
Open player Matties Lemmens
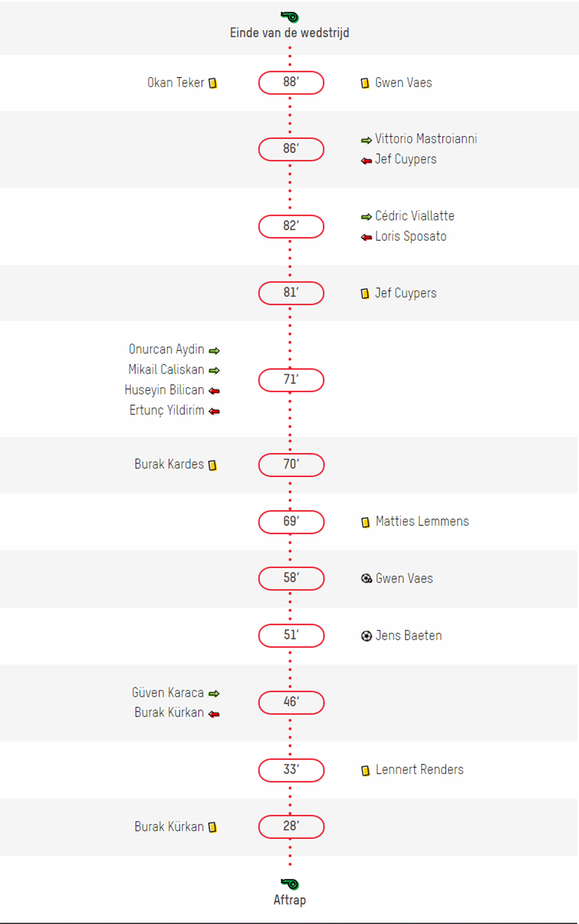click(422, 521)
